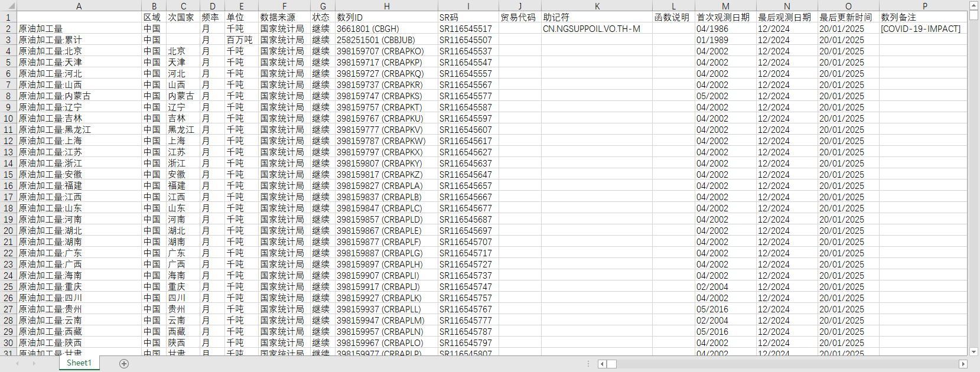Select cell 原油加工量:累计
This screenshot has height=372, width=980.
click(x=79, y=40)
